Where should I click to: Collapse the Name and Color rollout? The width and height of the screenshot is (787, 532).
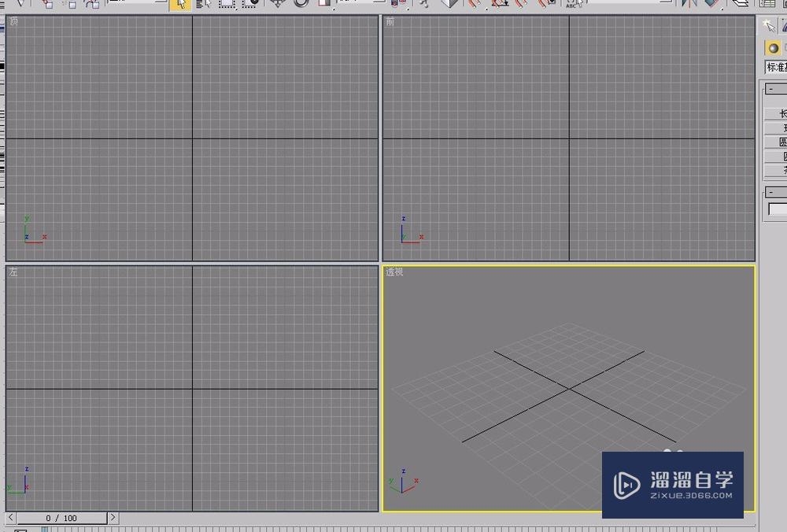point(776,192)
